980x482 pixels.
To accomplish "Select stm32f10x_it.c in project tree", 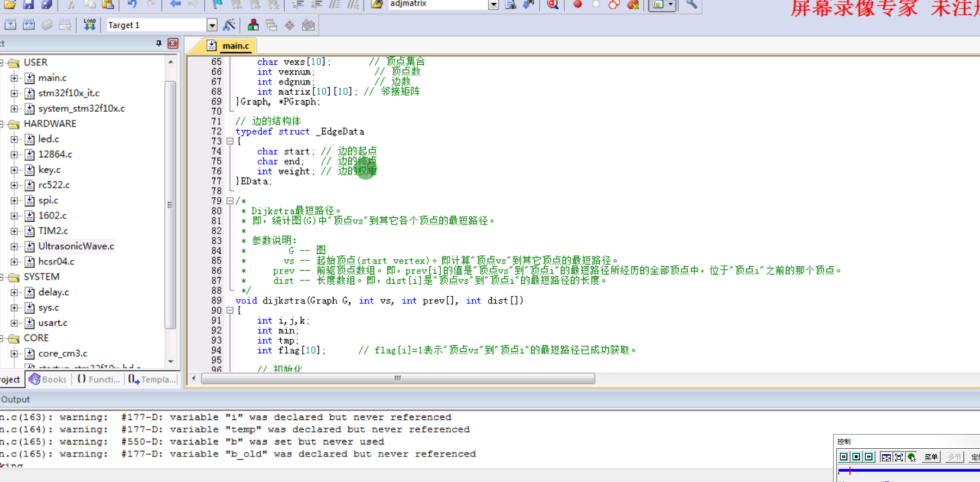I will pyautogui.click(x=69, y=93).
